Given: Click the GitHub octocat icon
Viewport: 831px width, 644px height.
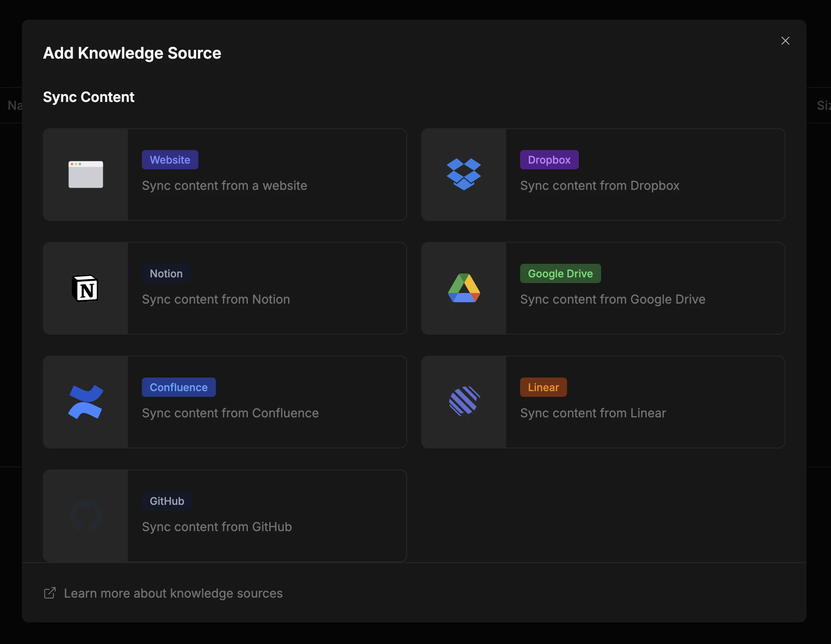Looking at the screenshot, I should pyautogui.click(x=85, y=516).
